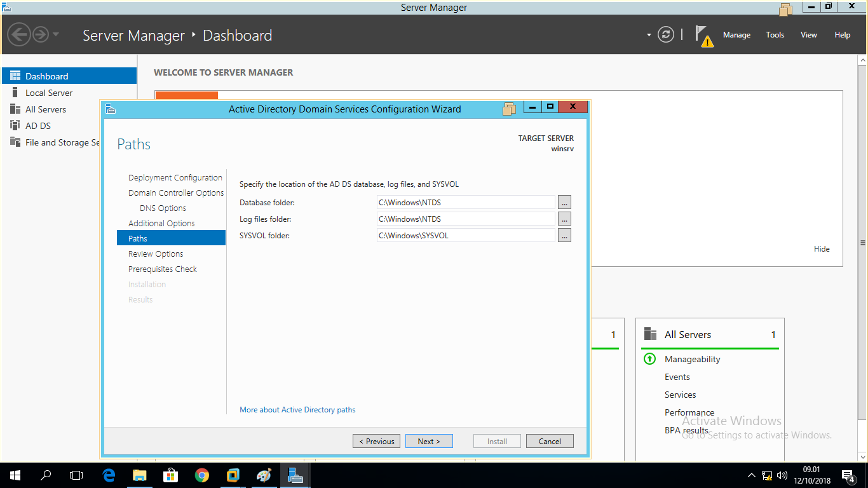
Task: Open the Manage menu
Action: coord(736,35)
